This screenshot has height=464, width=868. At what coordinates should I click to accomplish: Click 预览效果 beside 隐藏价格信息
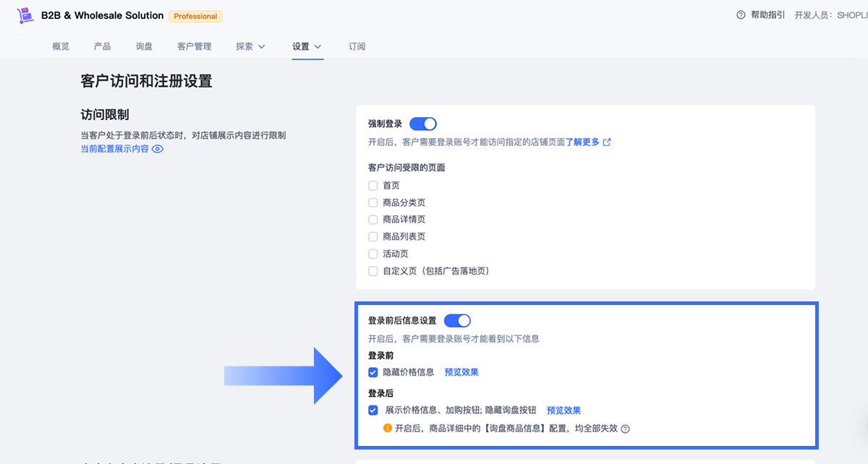[x=461, y=372]
